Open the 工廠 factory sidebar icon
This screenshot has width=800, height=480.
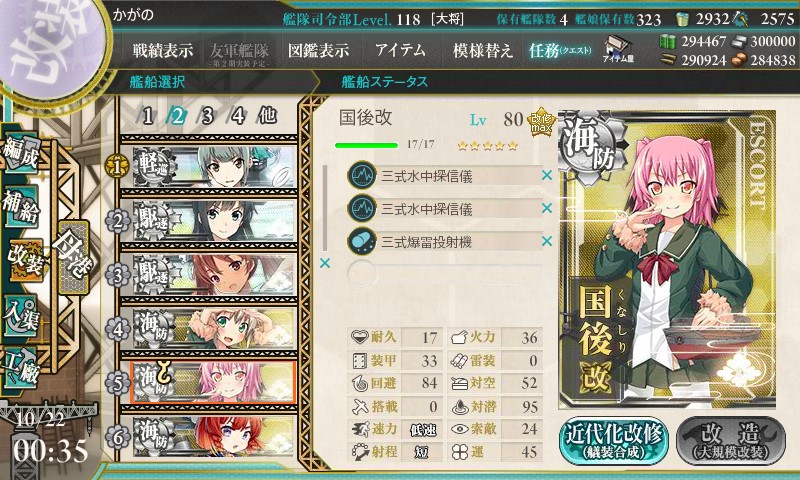click(21, 368)
